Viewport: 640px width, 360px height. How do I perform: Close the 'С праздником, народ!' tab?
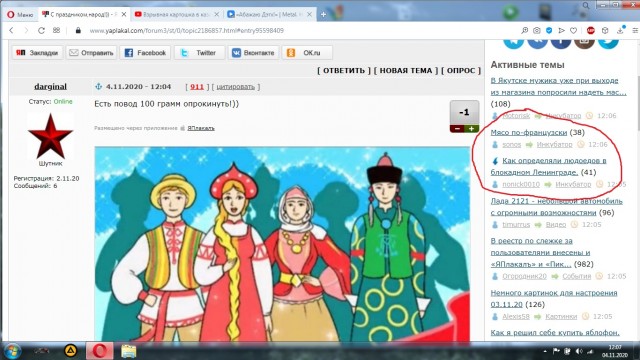[x=124, y=14]
